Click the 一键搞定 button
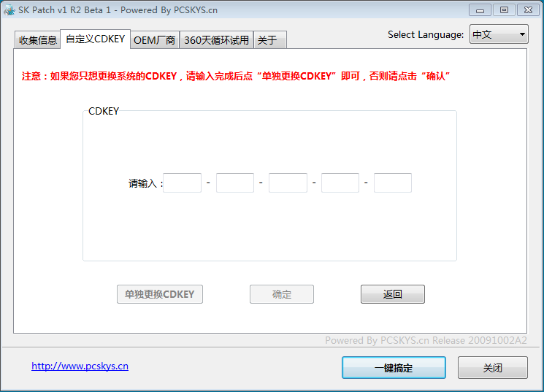544x392 pixels. click(x=394, y=368)
